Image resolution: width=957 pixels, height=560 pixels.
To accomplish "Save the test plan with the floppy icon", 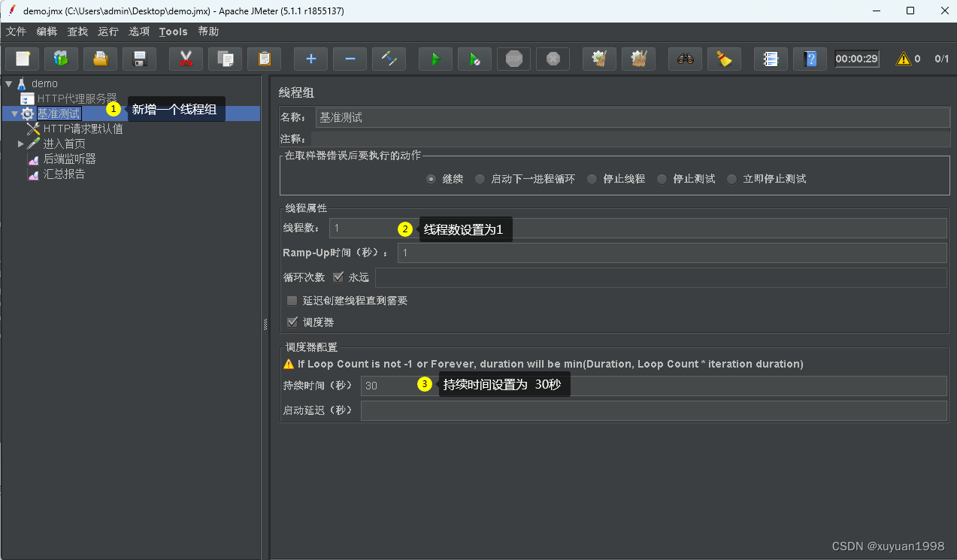I will tap(139, 59).
